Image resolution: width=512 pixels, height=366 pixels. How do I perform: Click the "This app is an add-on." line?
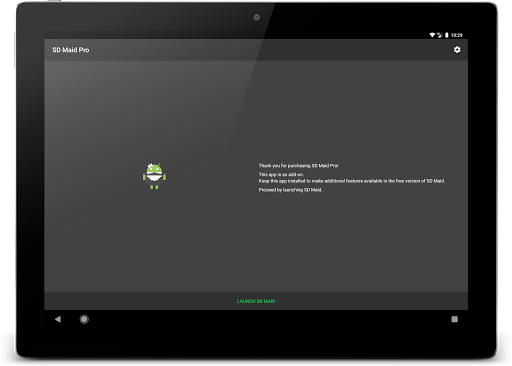[x=281, y=174]
